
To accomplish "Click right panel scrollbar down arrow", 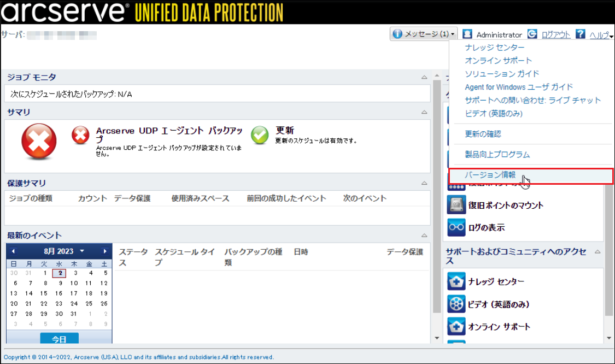I will (609, 338).
